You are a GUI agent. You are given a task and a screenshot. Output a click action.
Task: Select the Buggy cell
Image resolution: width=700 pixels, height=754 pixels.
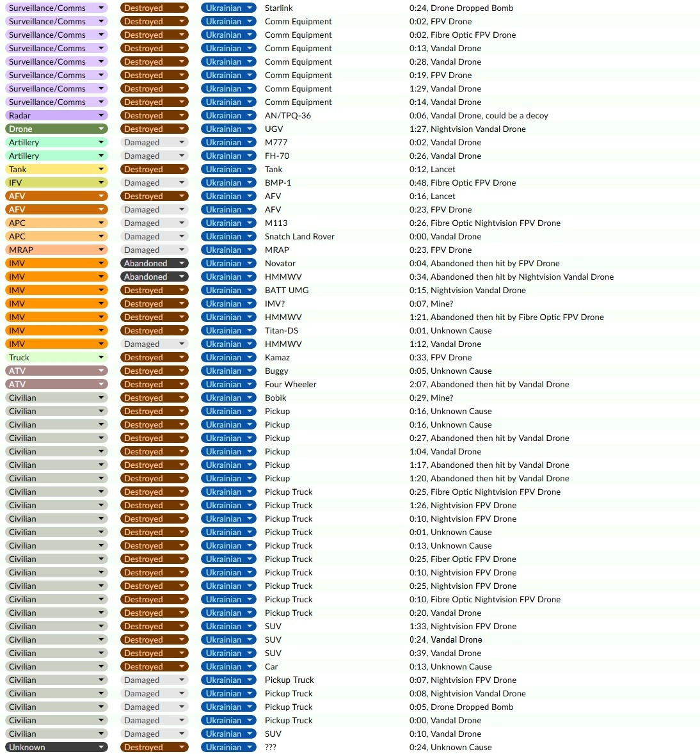tap(276, 371)
